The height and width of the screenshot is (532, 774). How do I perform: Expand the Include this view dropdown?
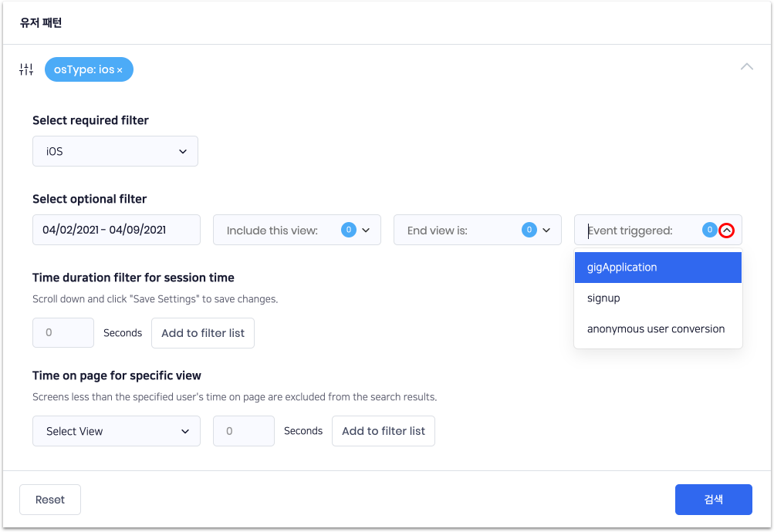coord(366,230)
